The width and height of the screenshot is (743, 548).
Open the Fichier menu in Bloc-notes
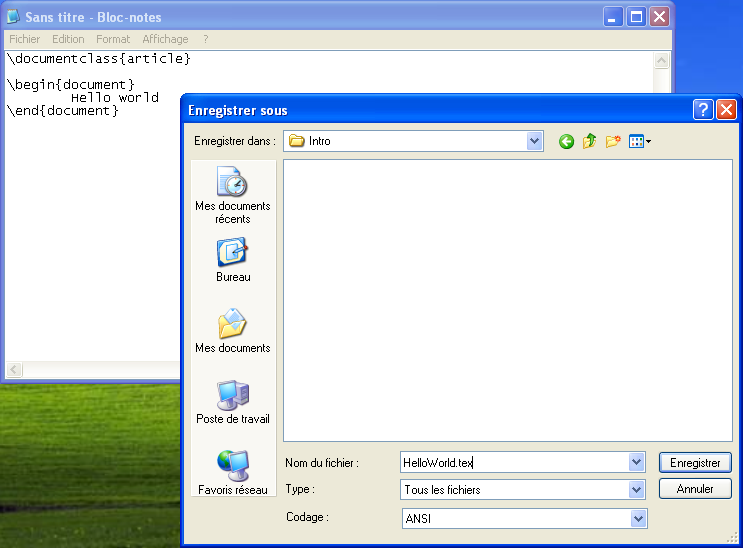pyautogui.click(x=25, y=39)
